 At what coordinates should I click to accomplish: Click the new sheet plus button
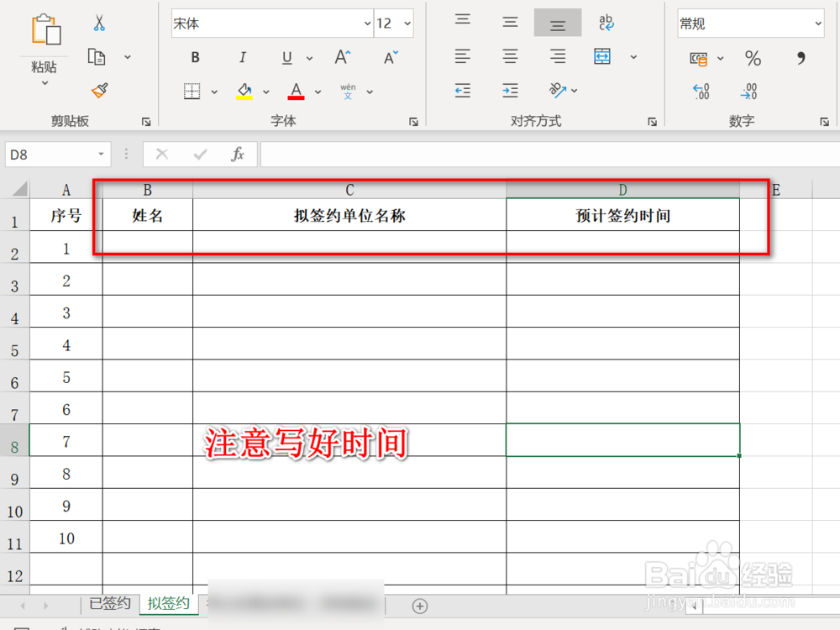click(x=418, y=606)
